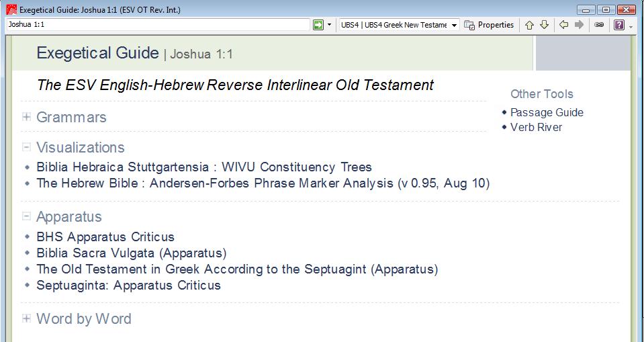Minimize the Exegetical Guide window

coord(586,10)
